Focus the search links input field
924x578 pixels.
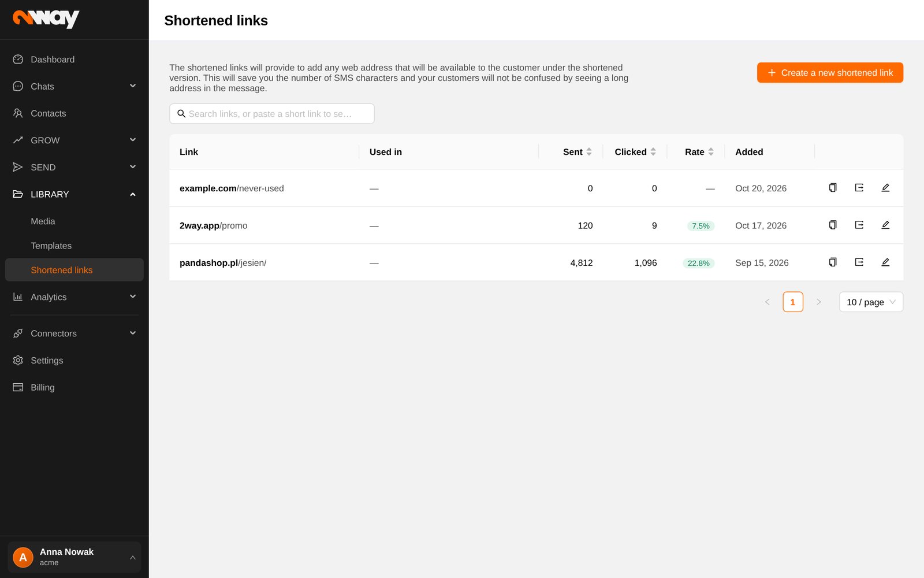click(272, 114)
